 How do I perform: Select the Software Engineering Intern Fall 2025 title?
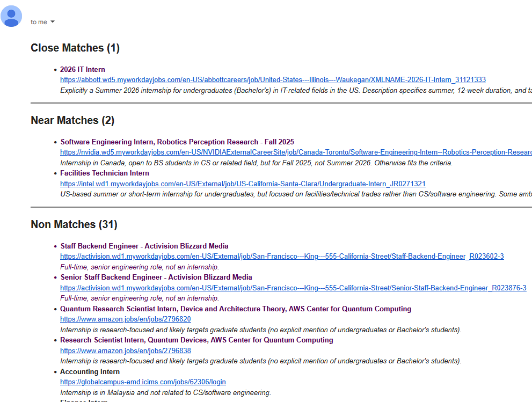pos(176,142)
